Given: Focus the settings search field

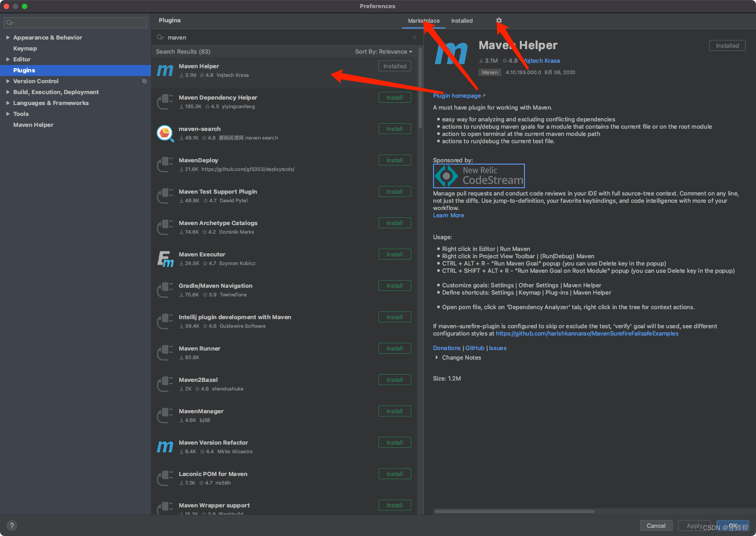Looking at the screenshot, I should click(76, 23).
